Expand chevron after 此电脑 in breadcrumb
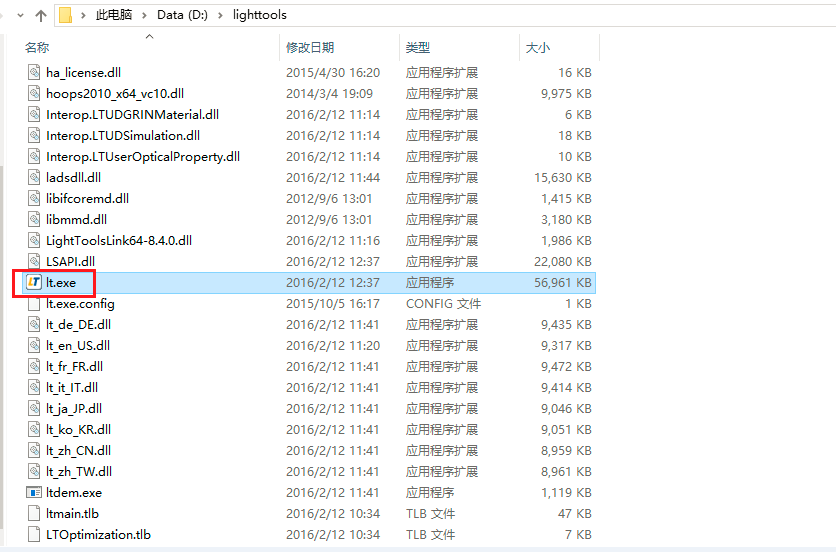The image size is (836, 552). click(144, 15)
